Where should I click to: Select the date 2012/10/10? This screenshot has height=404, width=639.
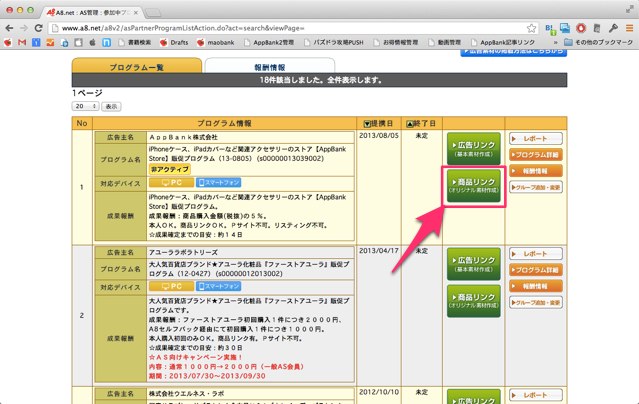(x=379, y=392)
